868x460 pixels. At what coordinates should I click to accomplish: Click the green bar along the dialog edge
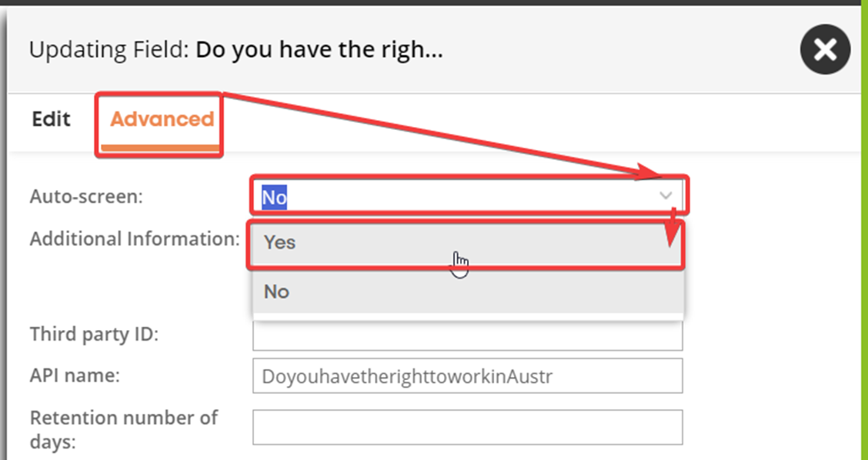[x=864, y=232]
